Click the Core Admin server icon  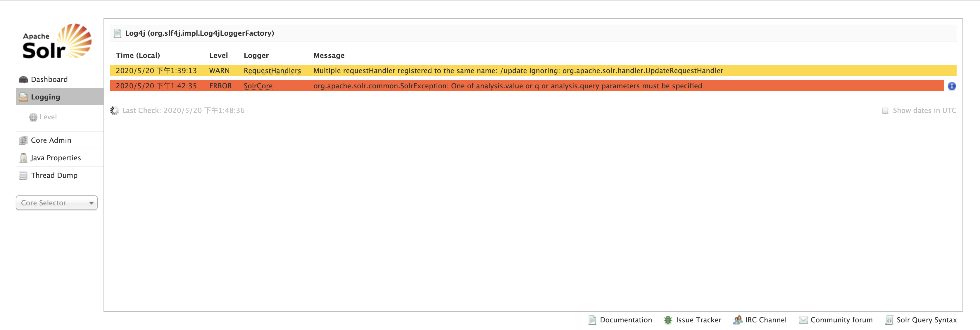click(23, 140)
